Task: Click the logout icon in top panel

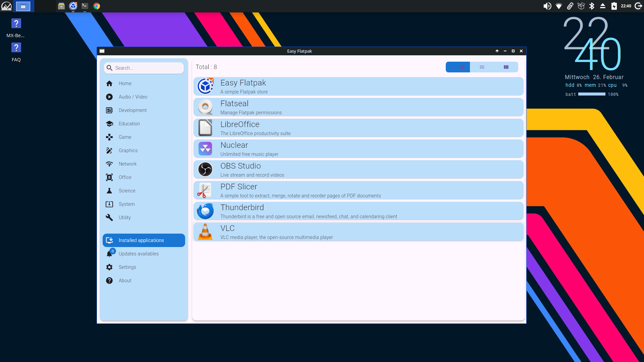Action: click(638, 6)
